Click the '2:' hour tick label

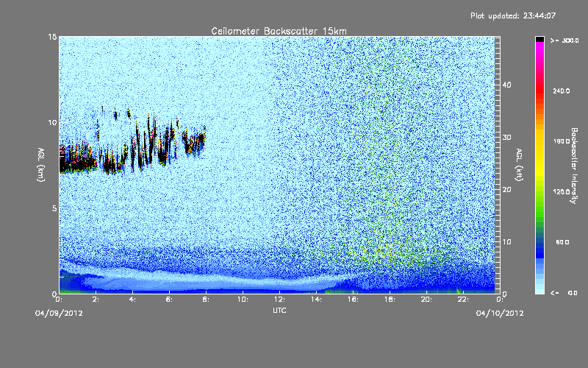pyautogui.click(x=96, y=300)
